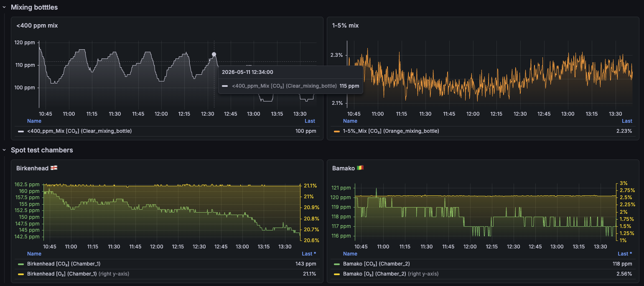Click the 3% right axis label in Bamako

click(624, 183)
